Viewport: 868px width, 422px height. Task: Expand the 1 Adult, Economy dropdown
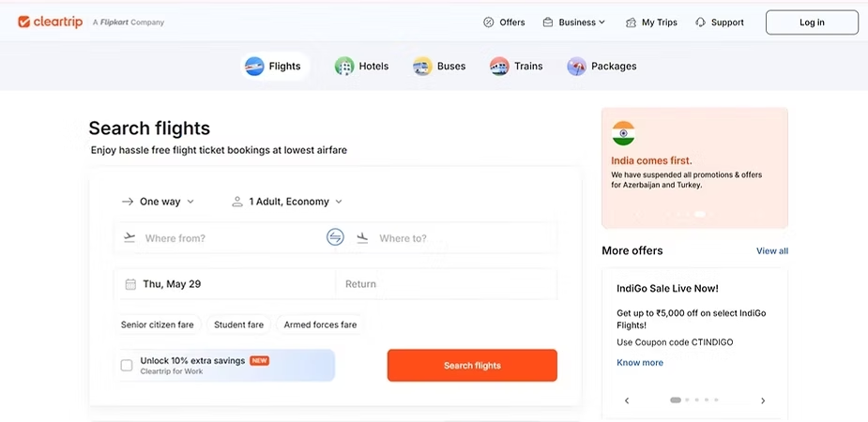click(287, 202)
